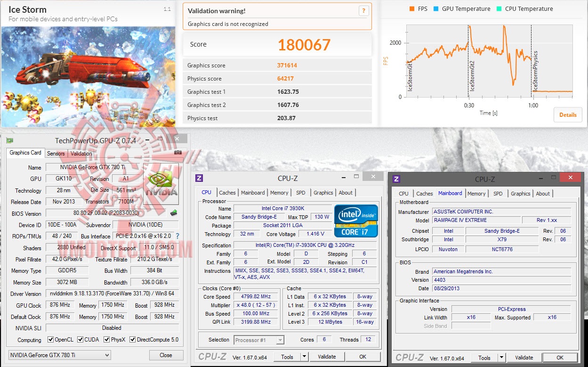Open the Memory tab in CPU-Z CPU window

279,193
